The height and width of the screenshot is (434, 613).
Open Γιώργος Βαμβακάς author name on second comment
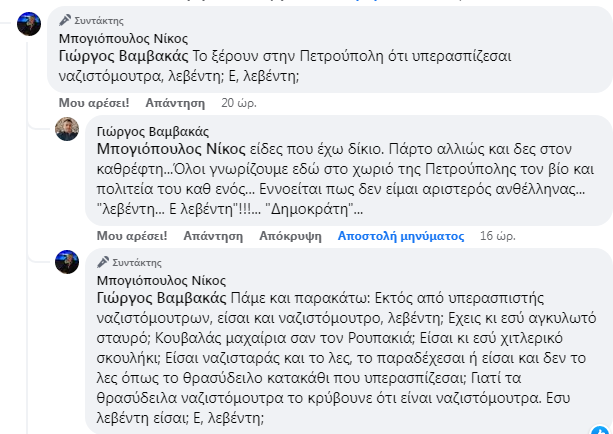coord(153,131)
